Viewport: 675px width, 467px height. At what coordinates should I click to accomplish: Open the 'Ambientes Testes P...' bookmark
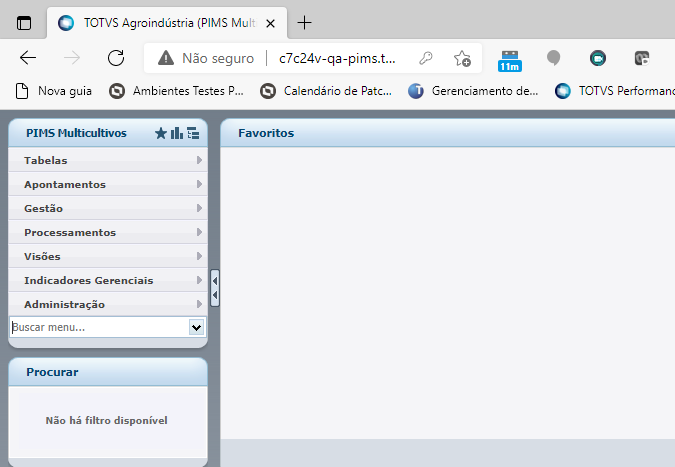pyautogui.click(x=176, y=91)
